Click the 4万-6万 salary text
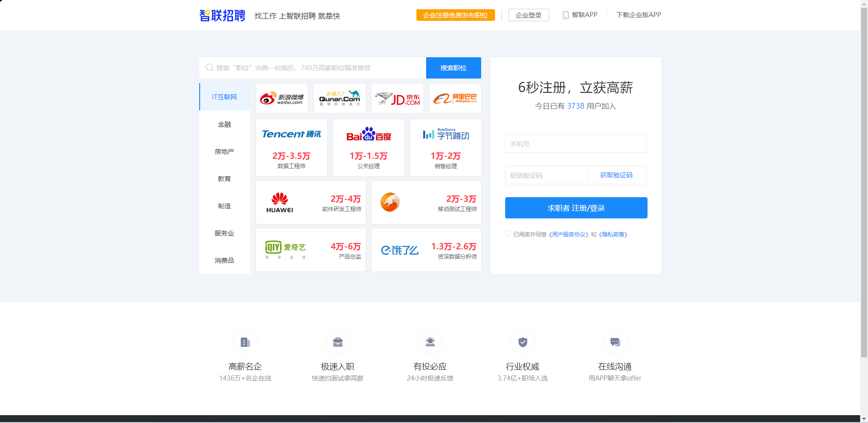 coord(346,247)
